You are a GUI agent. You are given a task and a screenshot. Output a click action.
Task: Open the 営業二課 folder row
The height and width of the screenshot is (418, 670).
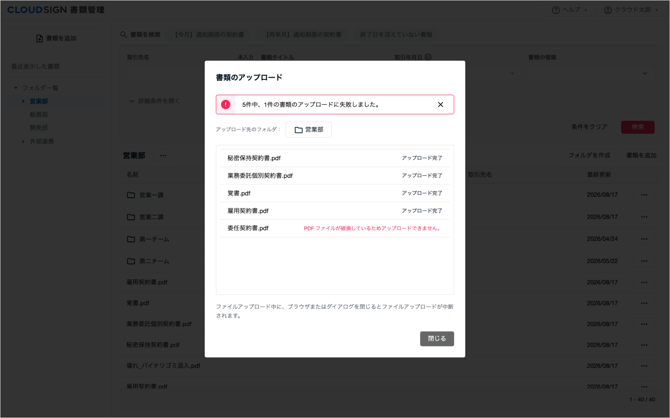pos(151,217)
